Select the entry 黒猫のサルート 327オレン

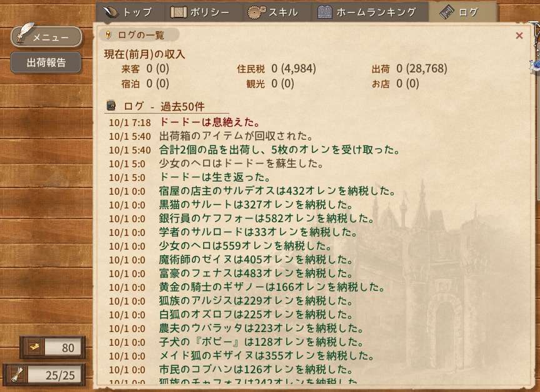pyautogui.click(x=256, y=205)
